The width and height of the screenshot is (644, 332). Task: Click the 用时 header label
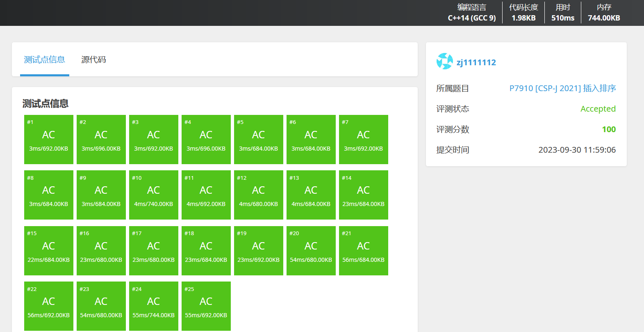click(x=563, y=7)
